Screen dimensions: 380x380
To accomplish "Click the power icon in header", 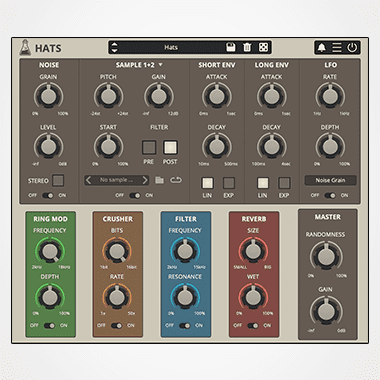I will coord(352,48).
